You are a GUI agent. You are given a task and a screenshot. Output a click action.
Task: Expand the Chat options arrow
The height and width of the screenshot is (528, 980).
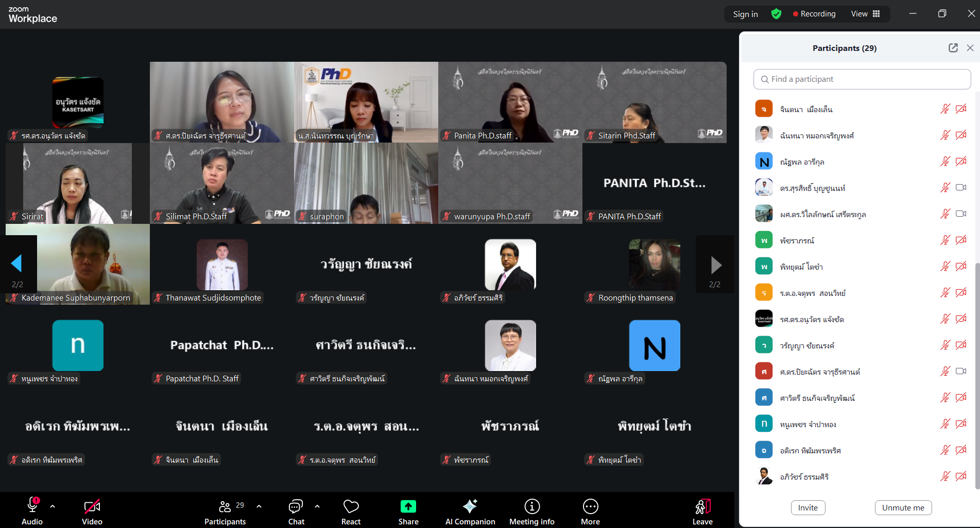click(317, 506)
